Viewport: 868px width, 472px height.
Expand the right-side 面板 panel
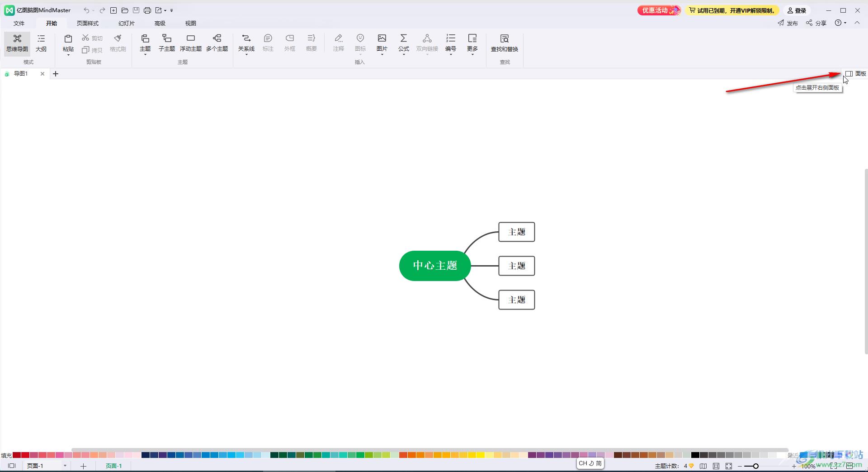pos(856,73)
